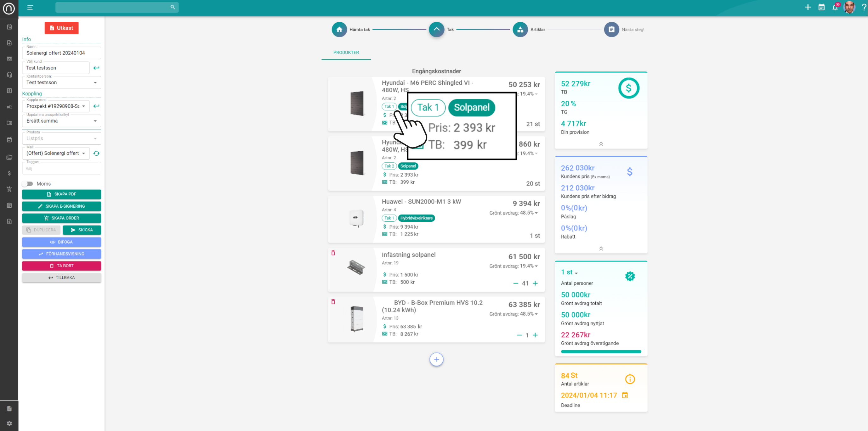Click the Huawei SUN2000 inverter product thumbnail
Image resolution: width=868 pixels, height=431 pixels.
coord(356,218)
